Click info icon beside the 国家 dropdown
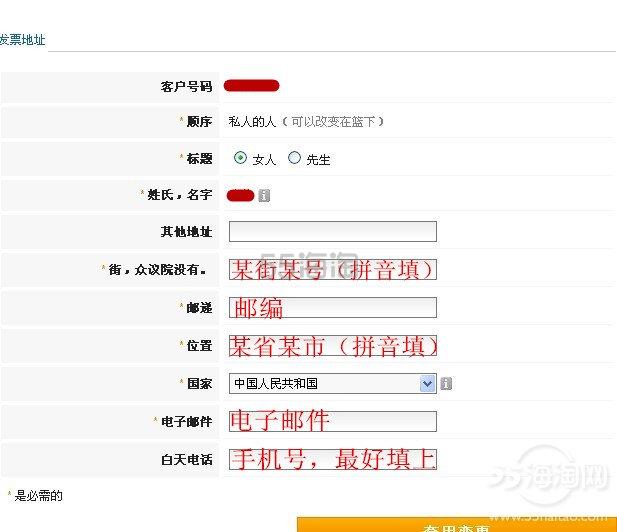 click(446, 383)
